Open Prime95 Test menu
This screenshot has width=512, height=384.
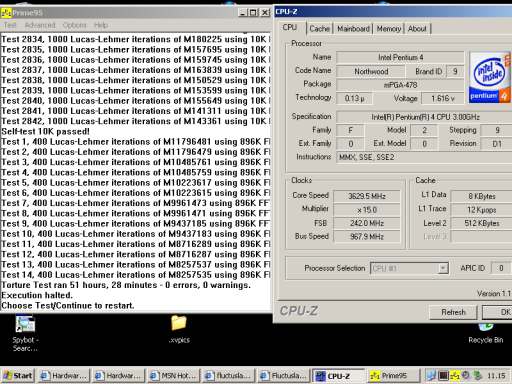[x=10, y=25]
